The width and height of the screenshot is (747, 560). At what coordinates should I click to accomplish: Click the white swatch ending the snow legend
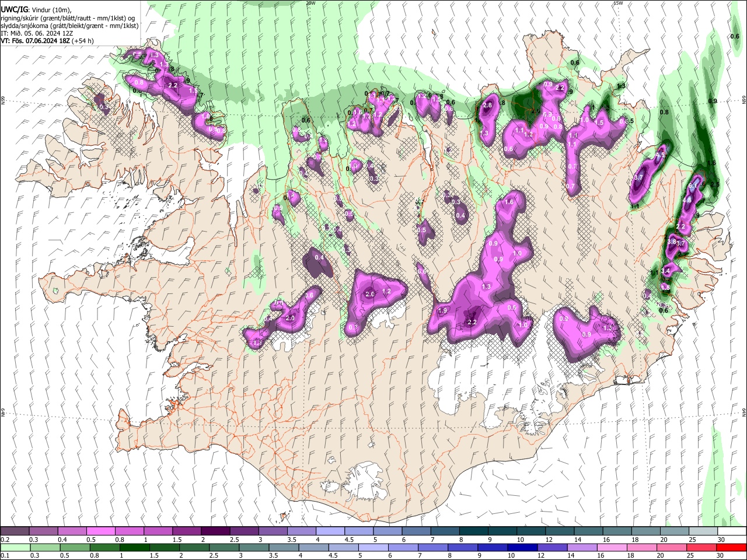(x=731, y=531)
